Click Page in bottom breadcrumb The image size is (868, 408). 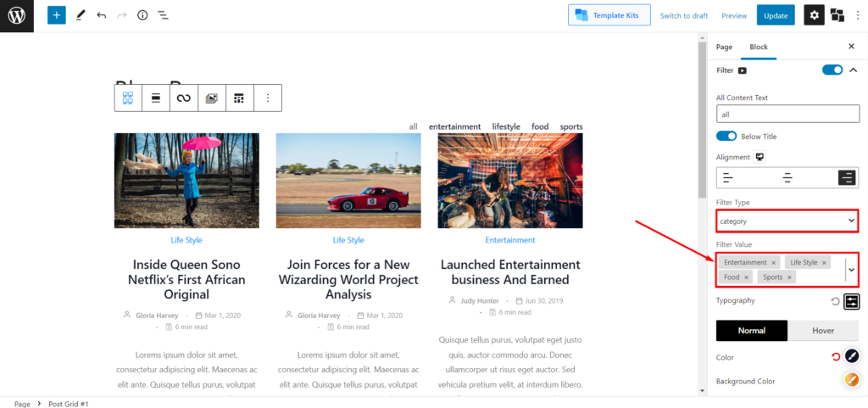point(22,404)
